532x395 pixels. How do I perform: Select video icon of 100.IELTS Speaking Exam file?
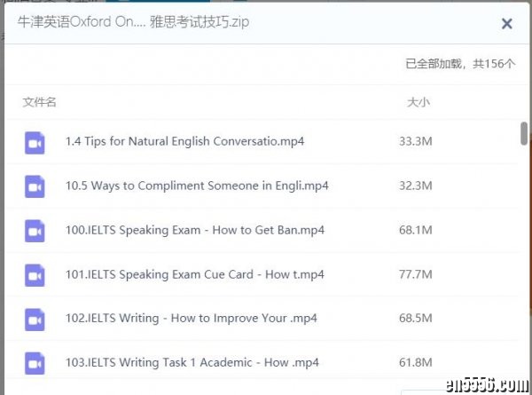tap(35, 231)
